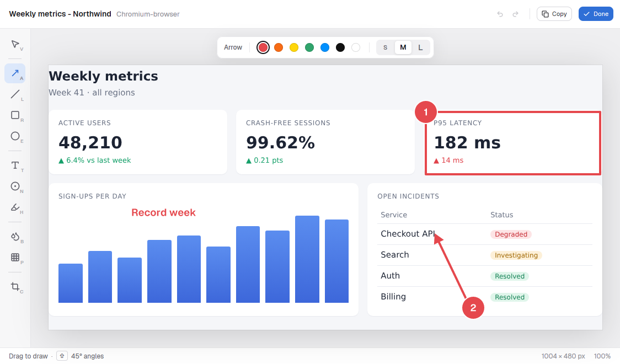Click the "45° angles" hint text

[87, 356]
